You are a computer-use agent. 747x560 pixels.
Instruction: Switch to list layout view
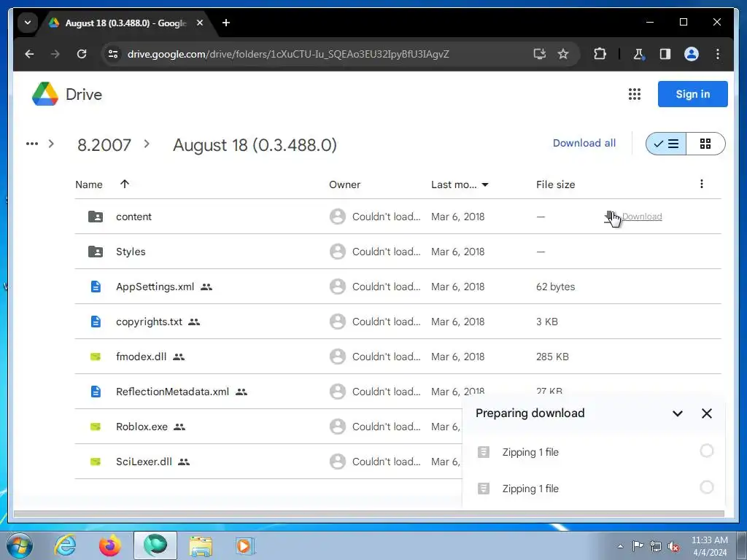point(666,144)
